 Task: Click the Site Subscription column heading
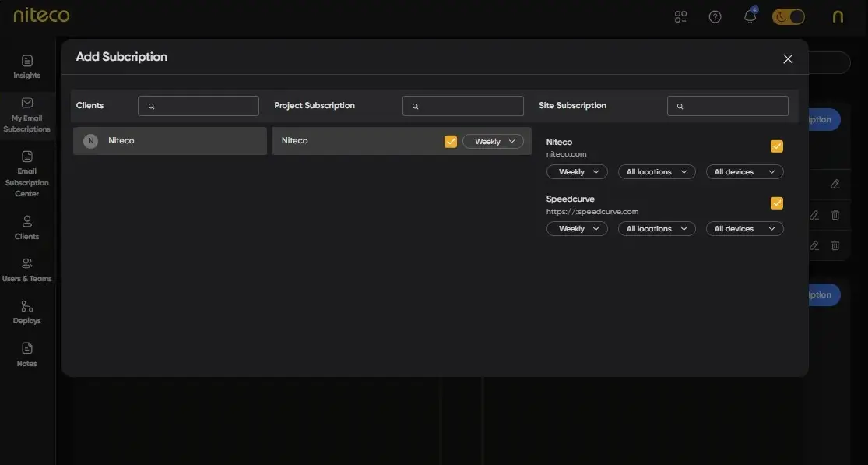[x=572, y=105]
